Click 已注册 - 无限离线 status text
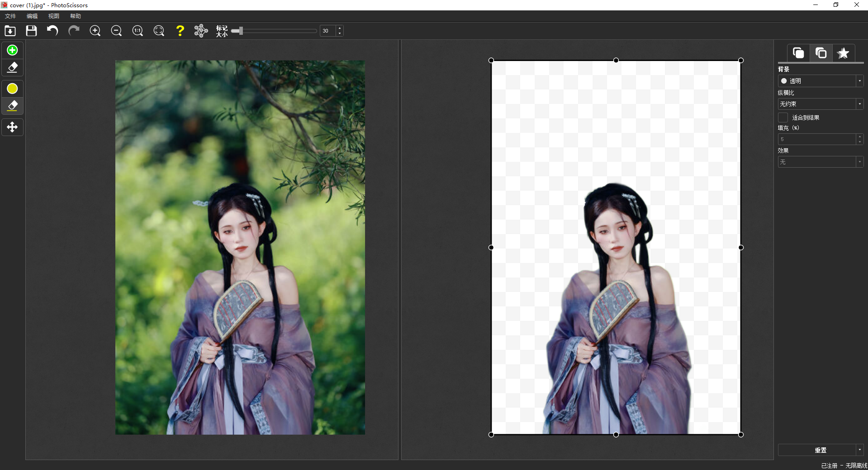Viewport: 868px width, 470px height. coord(844,465)
